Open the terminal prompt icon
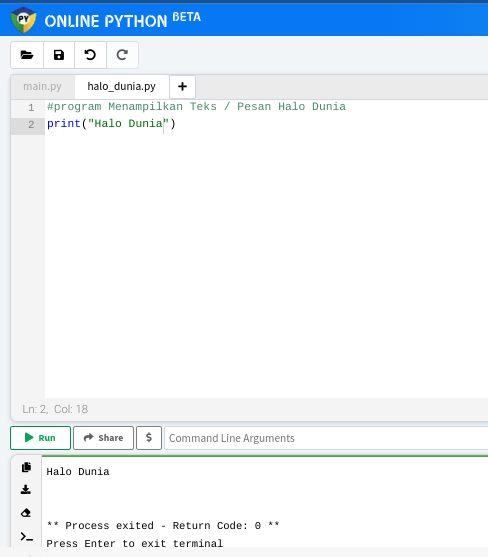The width and height of the screenshot is (488, 557). pyautogui.click(x=27, y=536)
